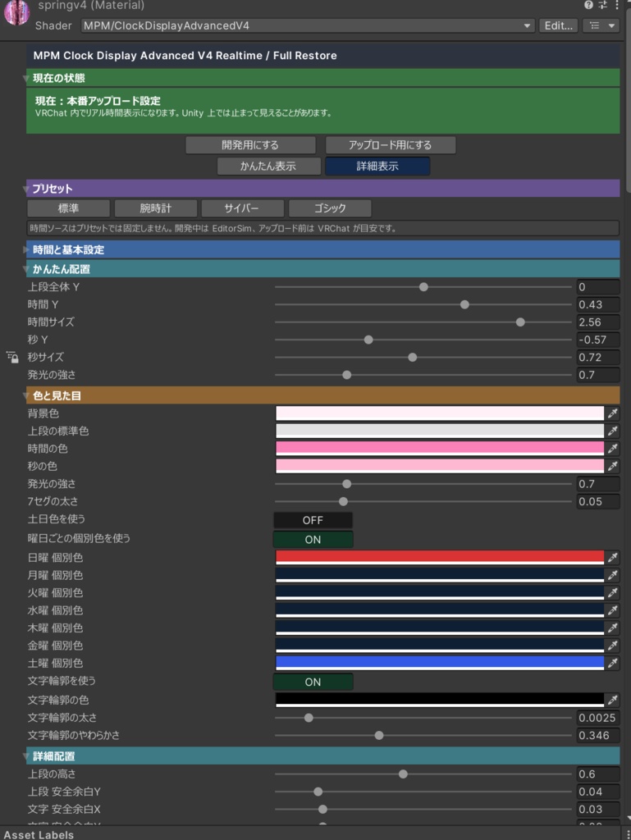Click the 時間サイズ value field 2.56

pos(598,322)
